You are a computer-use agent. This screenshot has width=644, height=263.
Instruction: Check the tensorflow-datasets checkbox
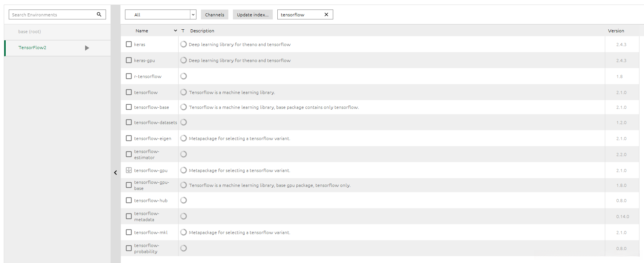(129, 122)
